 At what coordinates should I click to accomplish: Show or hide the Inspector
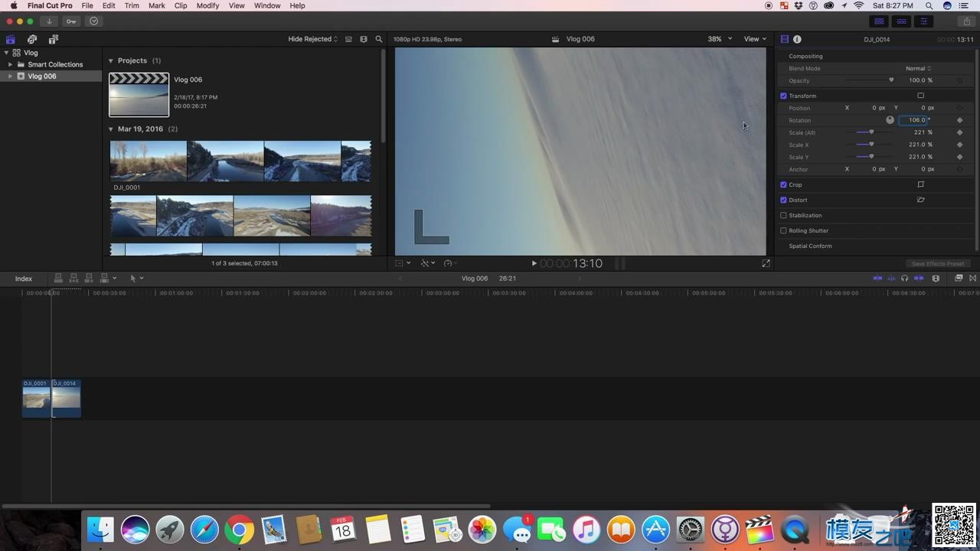click(x=924, y=21)
